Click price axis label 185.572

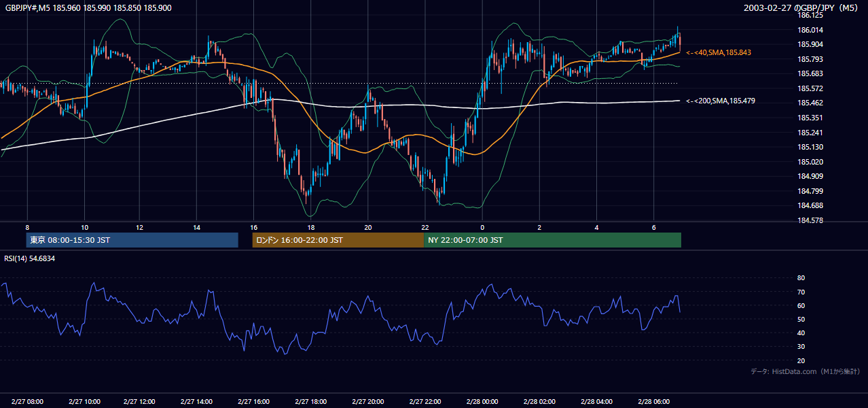(x=811, y=88)
